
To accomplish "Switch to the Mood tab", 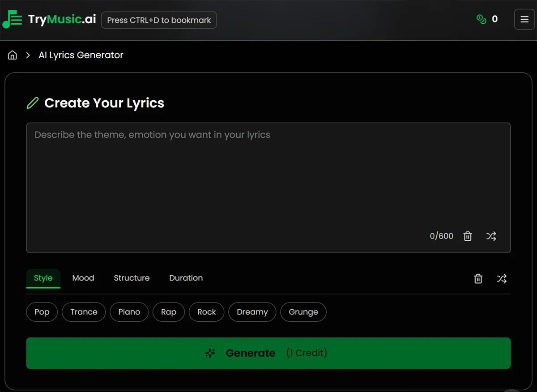I will tap(83, 278).
